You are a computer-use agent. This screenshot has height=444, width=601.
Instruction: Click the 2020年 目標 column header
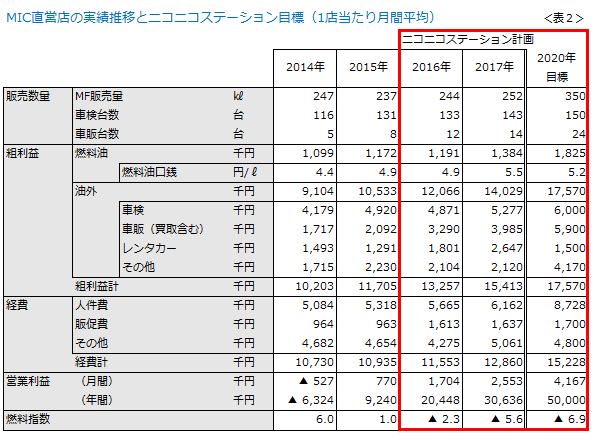(x=556, y=66)
